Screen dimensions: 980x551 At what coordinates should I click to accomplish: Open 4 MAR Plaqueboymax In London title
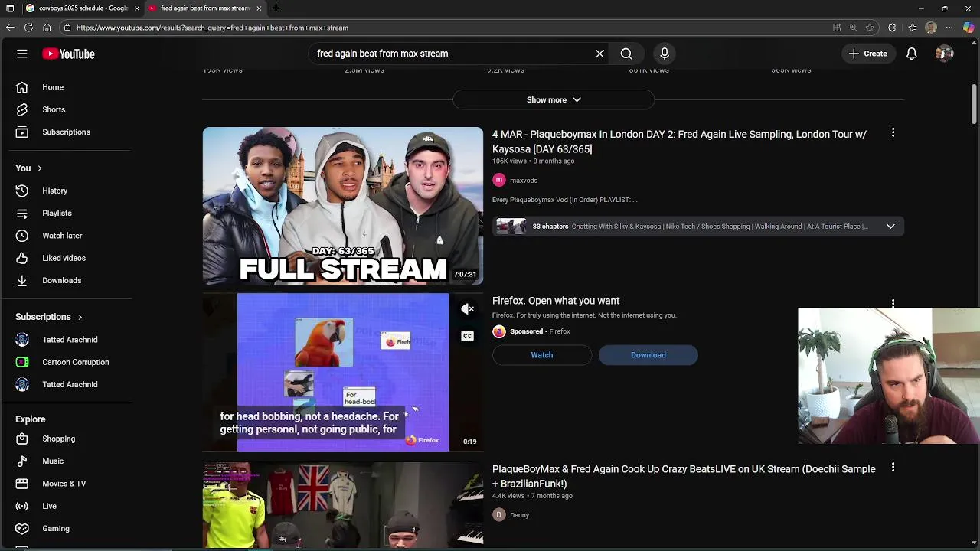pyautogui.click(x=679, y=142)
